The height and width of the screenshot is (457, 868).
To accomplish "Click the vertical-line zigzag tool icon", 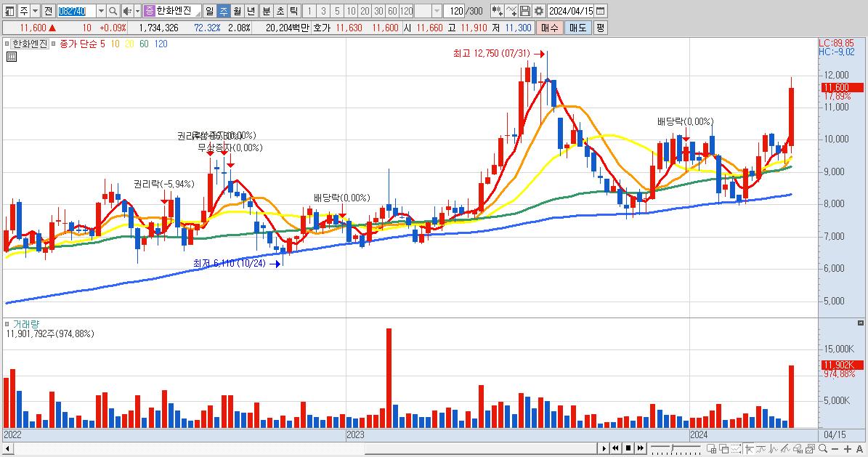I will (x=774, y=449).
